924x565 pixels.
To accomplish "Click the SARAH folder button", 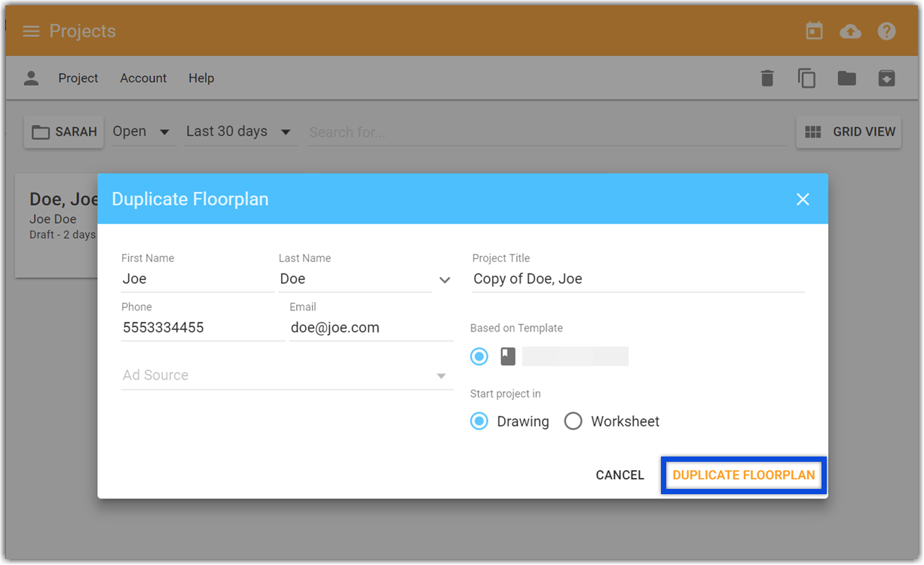I will pyautogui.click(x=64, y=132).
